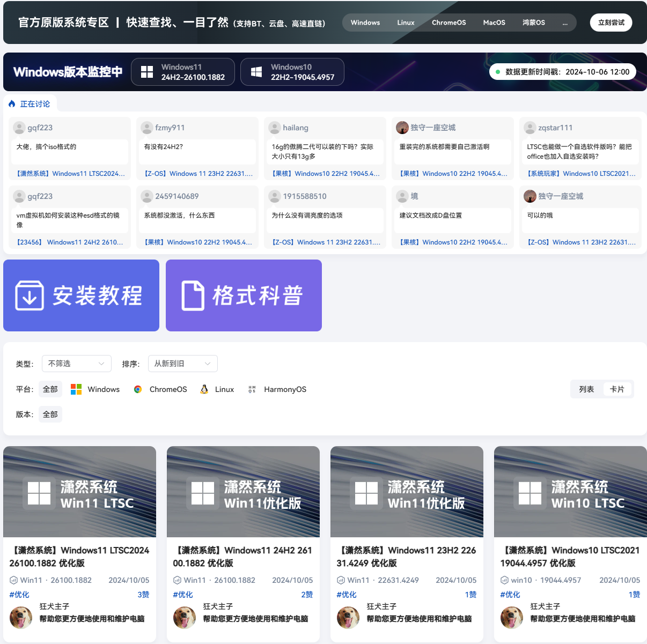The image size is (647, 644).
Task: Click the Windows 10 logo icon beside 22H2-19045.4957
Action: pos(256,71)
